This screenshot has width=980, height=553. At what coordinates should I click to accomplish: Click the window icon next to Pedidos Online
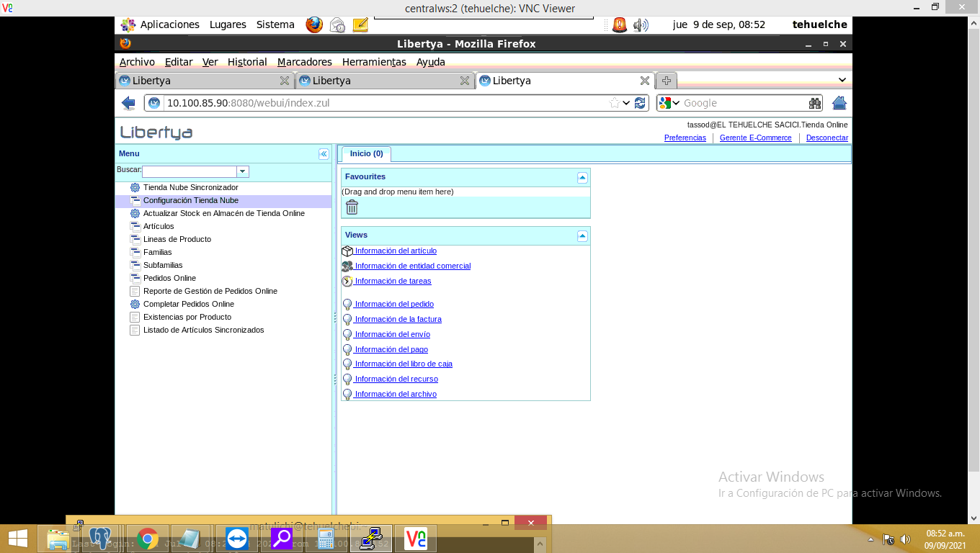pyautogui.click(x=135, y=278)
